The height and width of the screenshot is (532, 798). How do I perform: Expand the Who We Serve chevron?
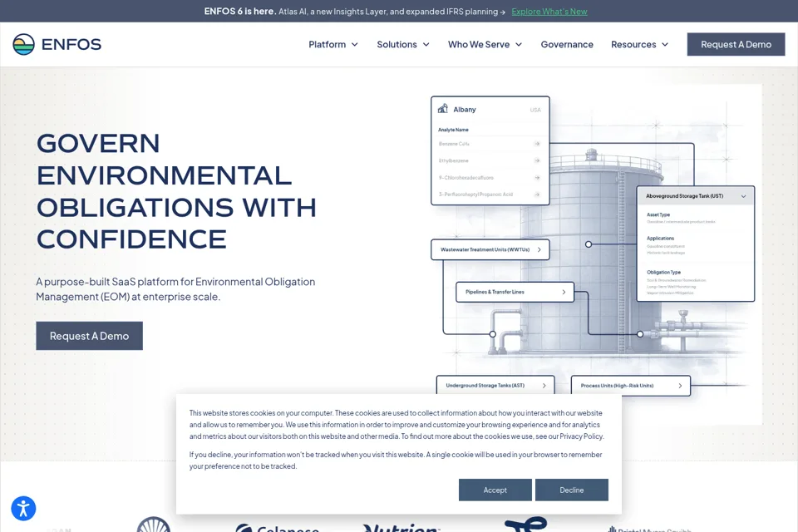(x=519, y=44)
